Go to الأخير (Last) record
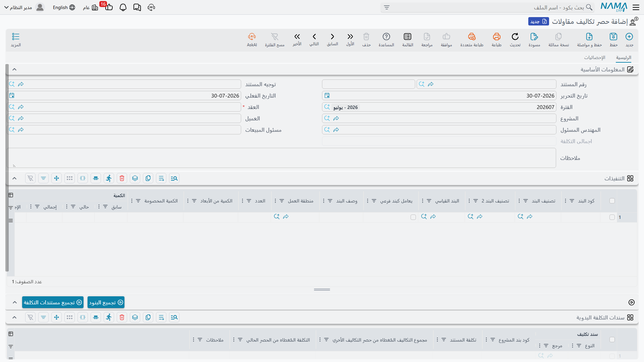 pyautogui.click(x=297, y=39)
